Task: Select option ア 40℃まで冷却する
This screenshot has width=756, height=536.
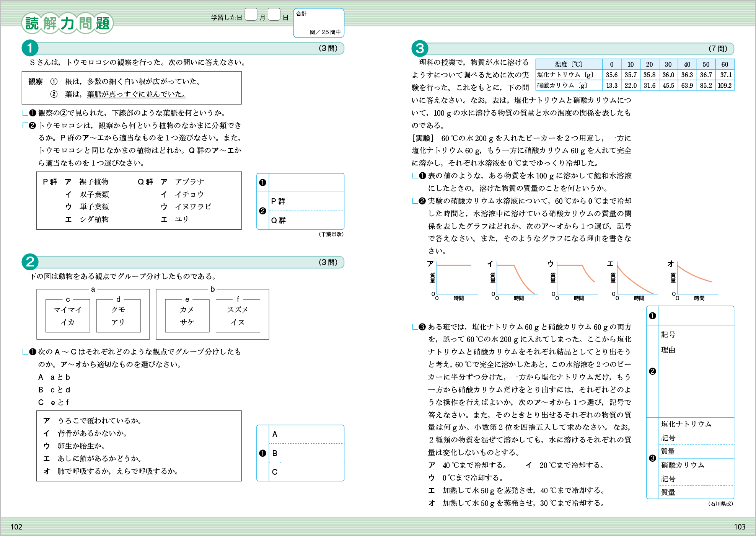Action: pos(468,465)
